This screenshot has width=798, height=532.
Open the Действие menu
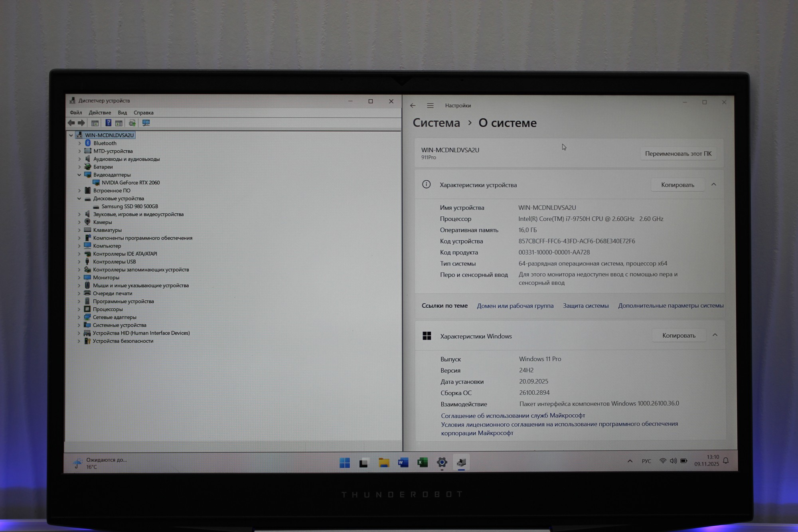[x=100, y=113]
